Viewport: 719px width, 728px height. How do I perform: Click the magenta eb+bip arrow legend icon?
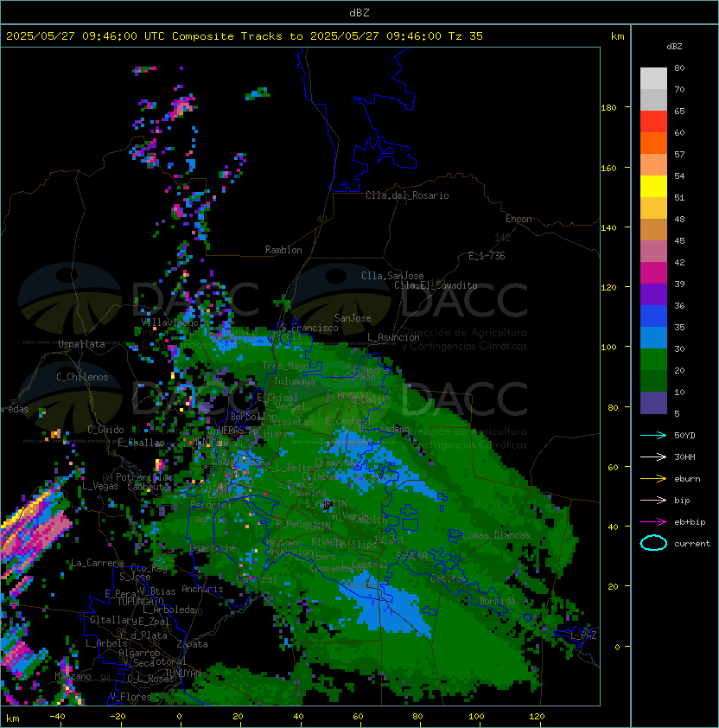[653, 522]
